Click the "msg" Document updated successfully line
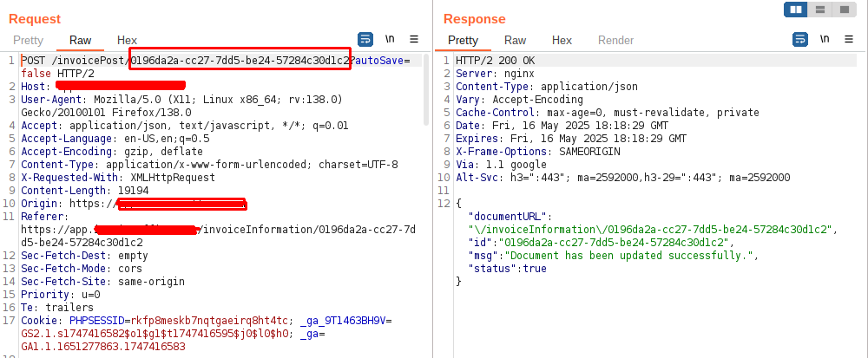Image resolution: width=868 pixels, height=358 pixels. [x=614, y=256]
